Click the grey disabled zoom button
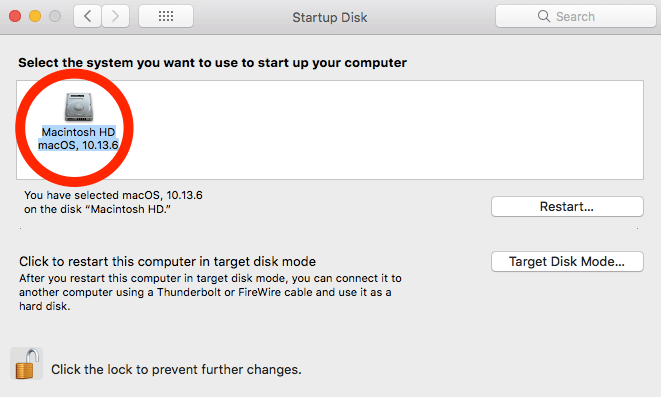 coord(55,16)
